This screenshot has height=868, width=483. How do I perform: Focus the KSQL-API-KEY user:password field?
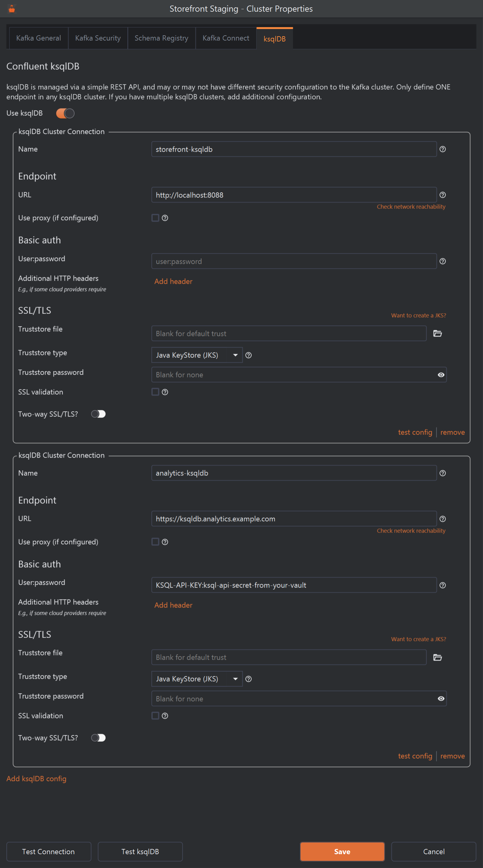(294, 585)
